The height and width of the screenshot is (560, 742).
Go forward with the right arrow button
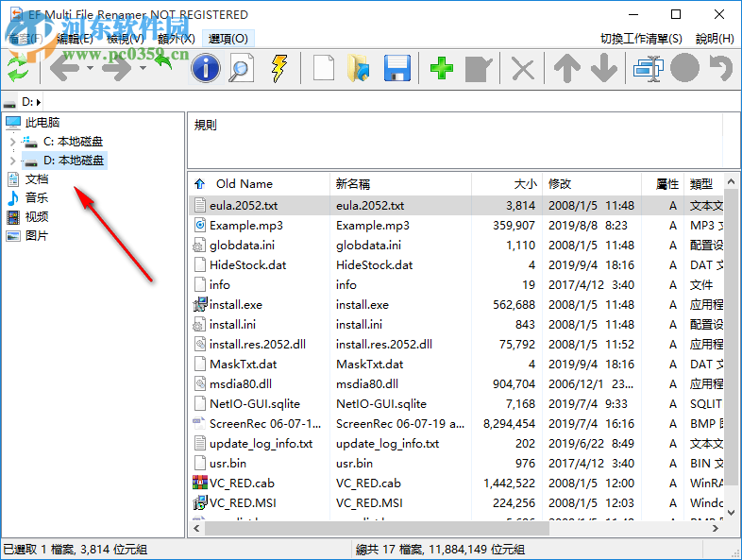[117, 69]
